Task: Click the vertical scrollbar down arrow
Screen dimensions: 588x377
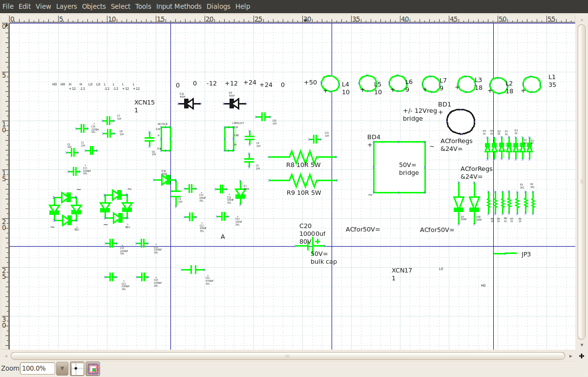Action: point(581,345)
